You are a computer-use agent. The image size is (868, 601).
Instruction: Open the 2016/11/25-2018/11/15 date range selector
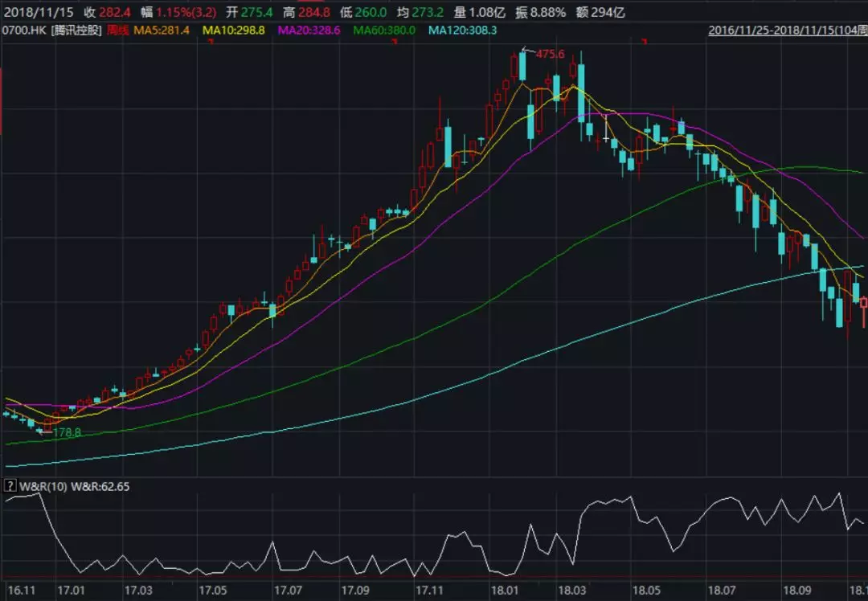click(x=786, y=30)
